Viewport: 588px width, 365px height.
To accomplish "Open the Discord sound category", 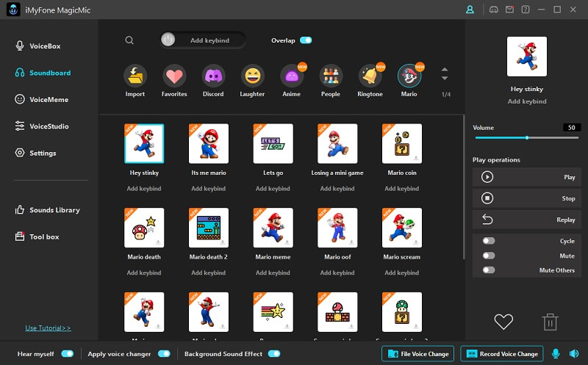I will coord(213,76).
